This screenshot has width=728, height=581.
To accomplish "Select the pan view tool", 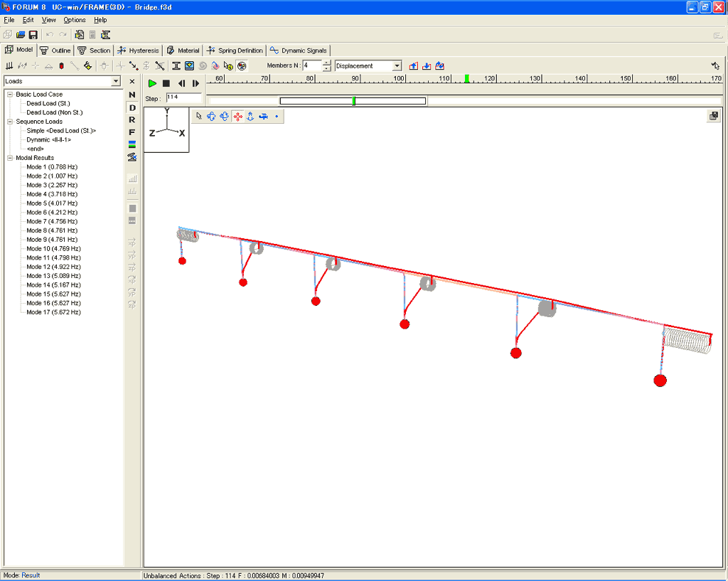I will pos(237,117).
